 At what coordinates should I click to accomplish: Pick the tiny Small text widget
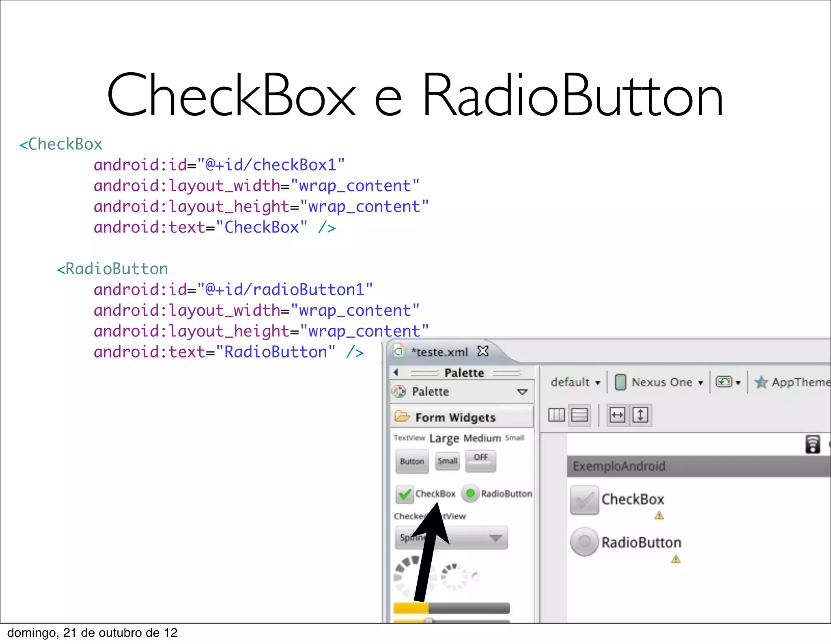515,438
